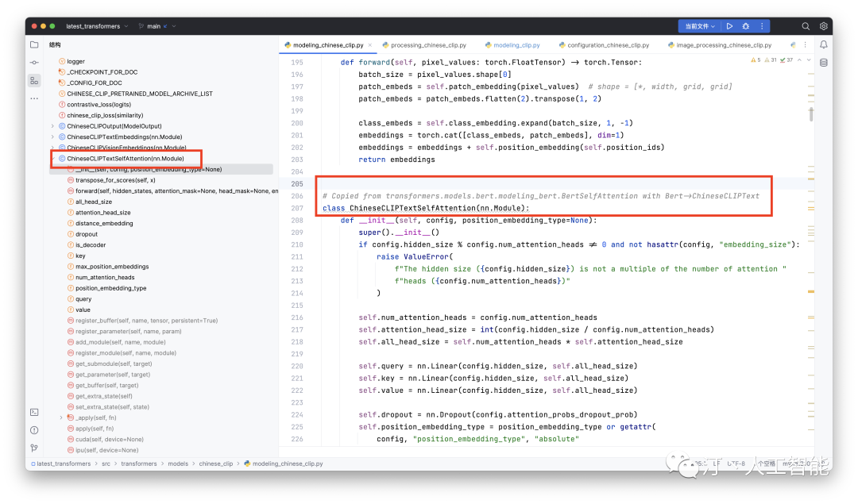Viewport: 858px width, 504px height.
Task: Place cursor on the def forward line
Action: point(491,63)
